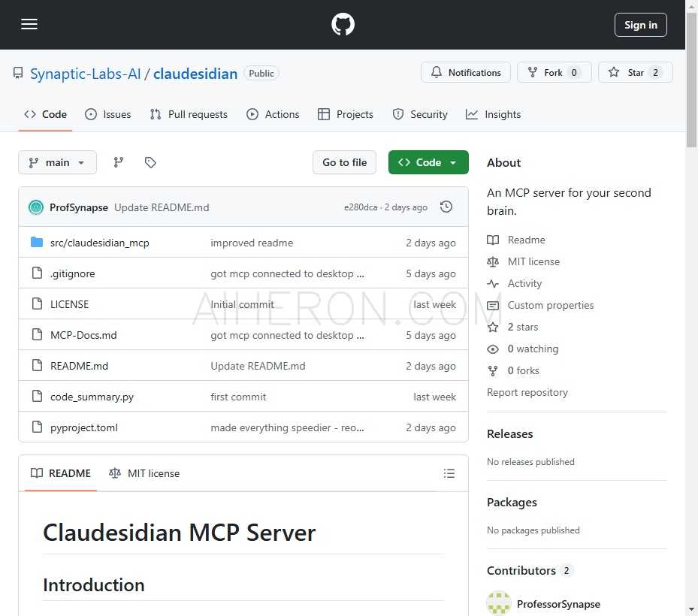Open the 'made everything speedier' commit message
698x616 pixels.
pyautogui.click(x=287, y=427)
